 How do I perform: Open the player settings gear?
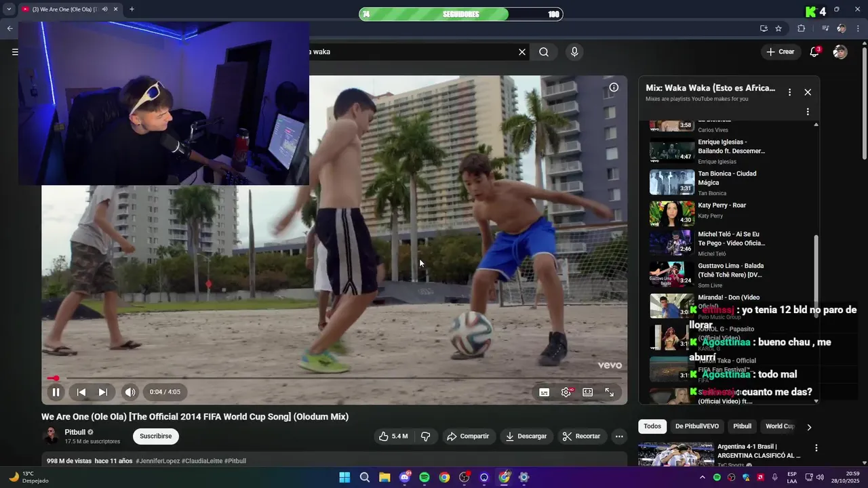(566, 392)
